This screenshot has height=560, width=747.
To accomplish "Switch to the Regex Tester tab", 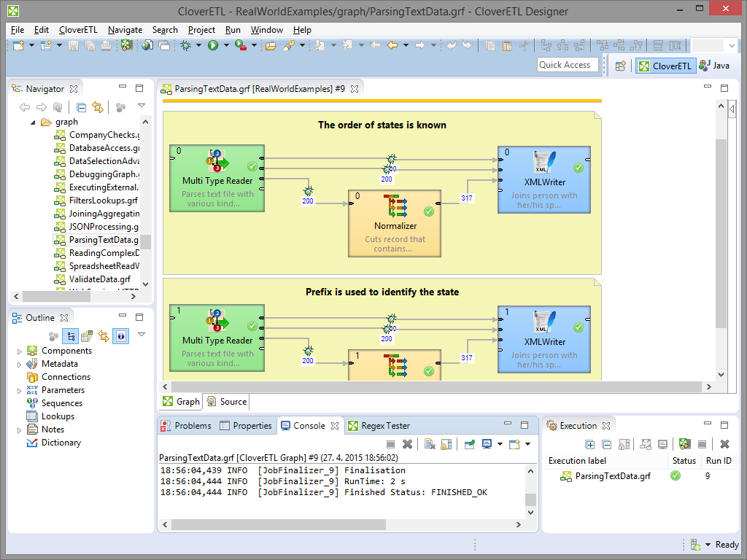I will click(x=379, y=426).
